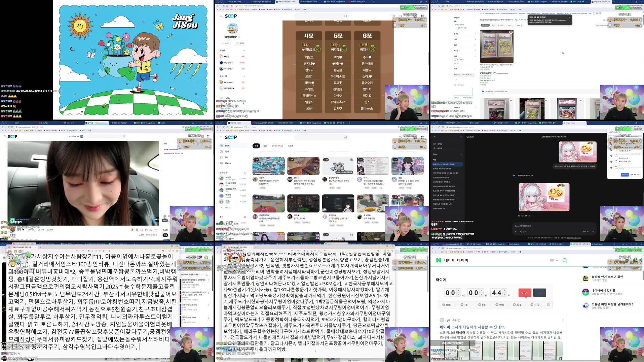Screen dimensions: 644x362
Task: Open the 네이버 초시계 blog post link
Action: (x=472, y=327)
